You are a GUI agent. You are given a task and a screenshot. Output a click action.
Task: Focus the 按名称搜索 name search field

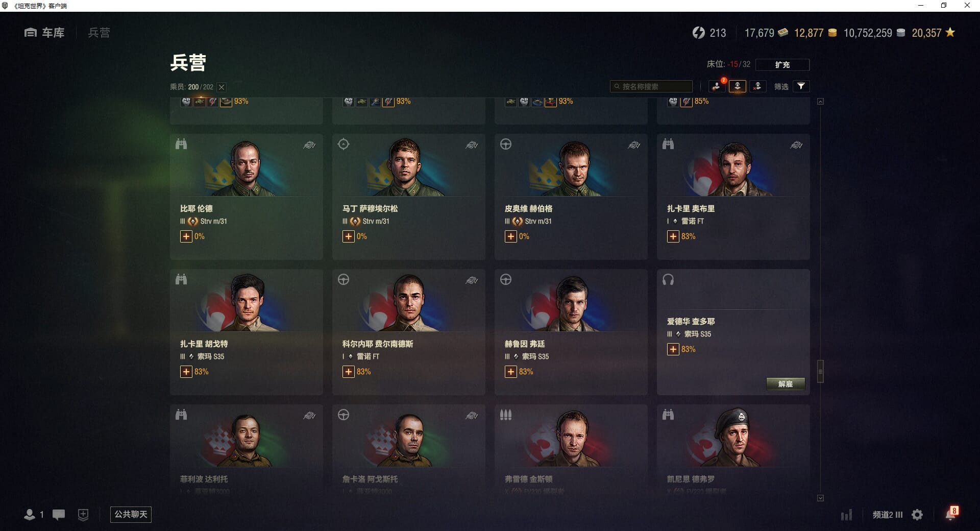(x=651, y=86)
